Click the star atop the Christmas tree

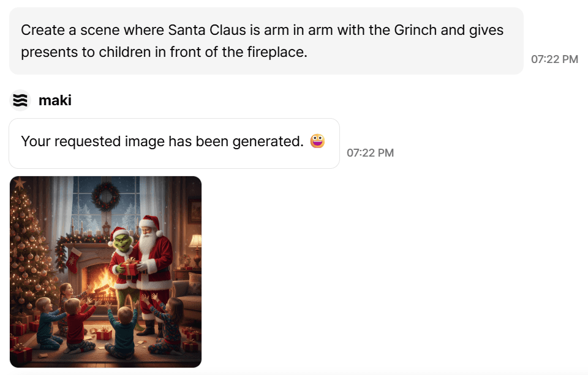click(x=20, y=183)
